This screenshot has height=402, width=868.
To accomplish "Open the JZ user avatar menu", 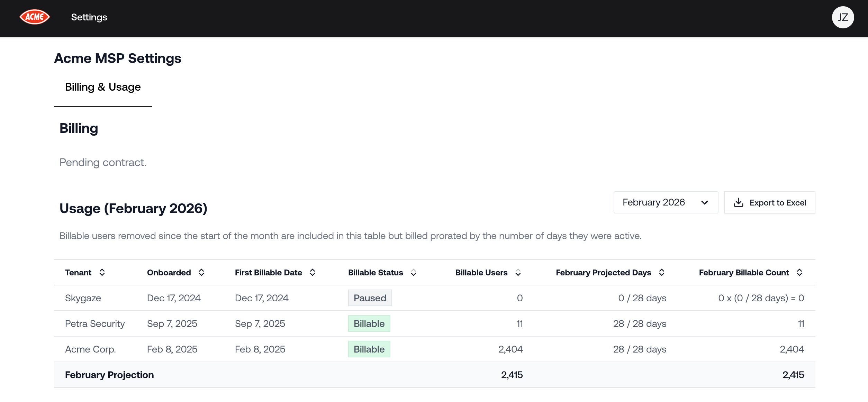I will [x=842, y=17].
